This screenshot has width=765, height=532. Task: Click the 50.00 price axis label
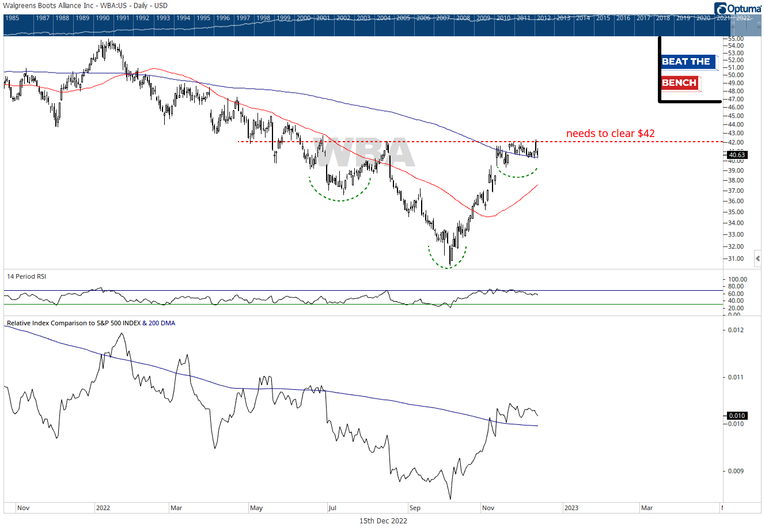point(736,75)
